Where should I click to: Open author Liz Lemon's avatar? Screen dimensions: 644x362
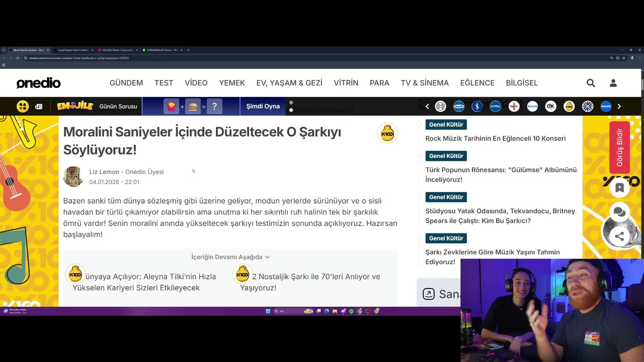[73, 176]
